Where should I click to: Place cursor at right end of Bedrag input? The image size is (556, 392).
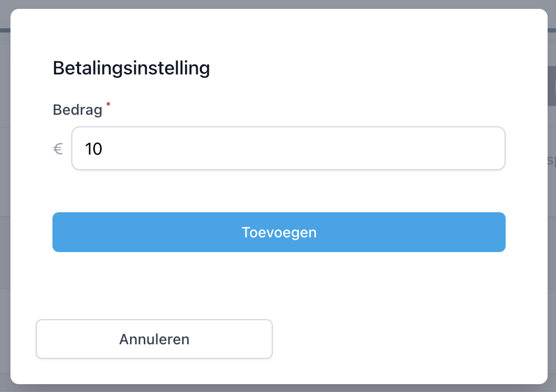[493, 148]
